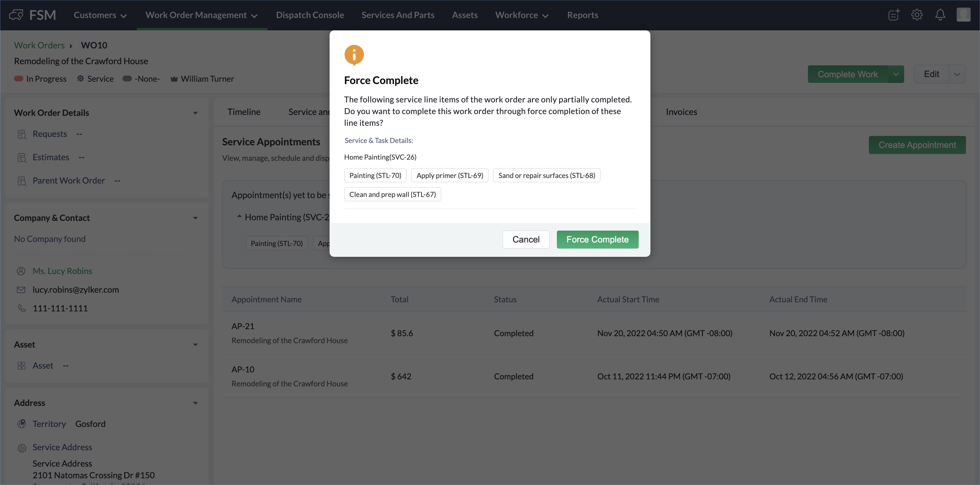Collapse the Work Order Details section
The width and height of the screenshot is (980, 485).
point(195,113)
